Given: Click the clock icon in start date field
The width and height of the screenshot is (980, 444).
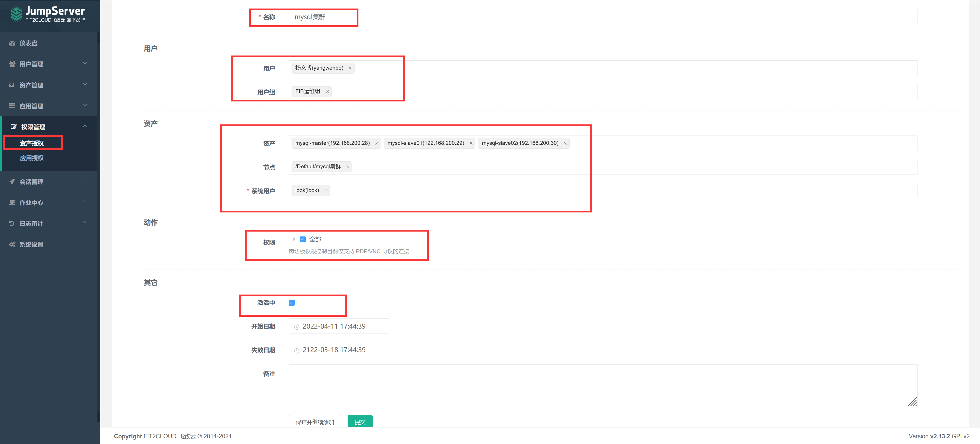Looking at the screenshot, I should 297,327.
